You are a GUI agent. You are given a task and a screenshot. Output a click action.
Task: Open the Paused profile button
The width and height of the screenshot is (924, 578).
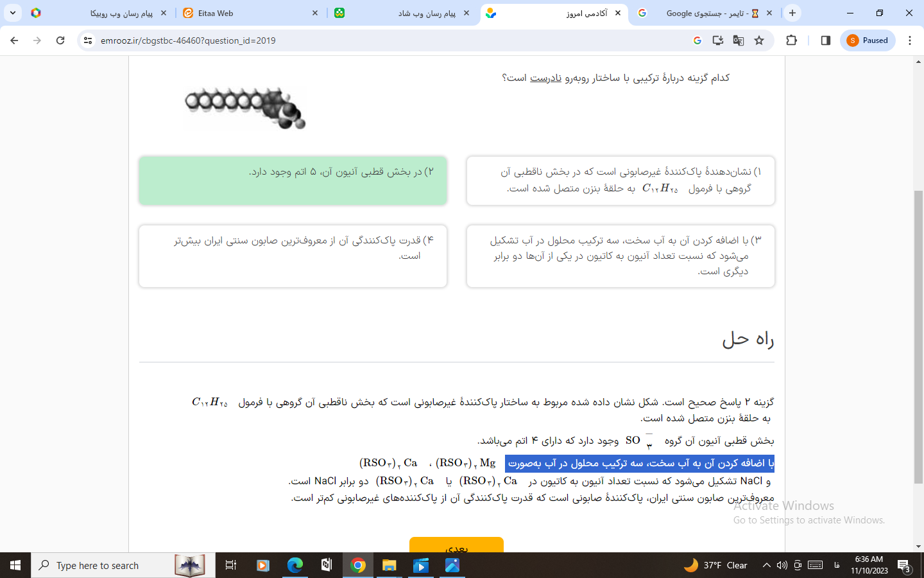click(x=868, y=40)
